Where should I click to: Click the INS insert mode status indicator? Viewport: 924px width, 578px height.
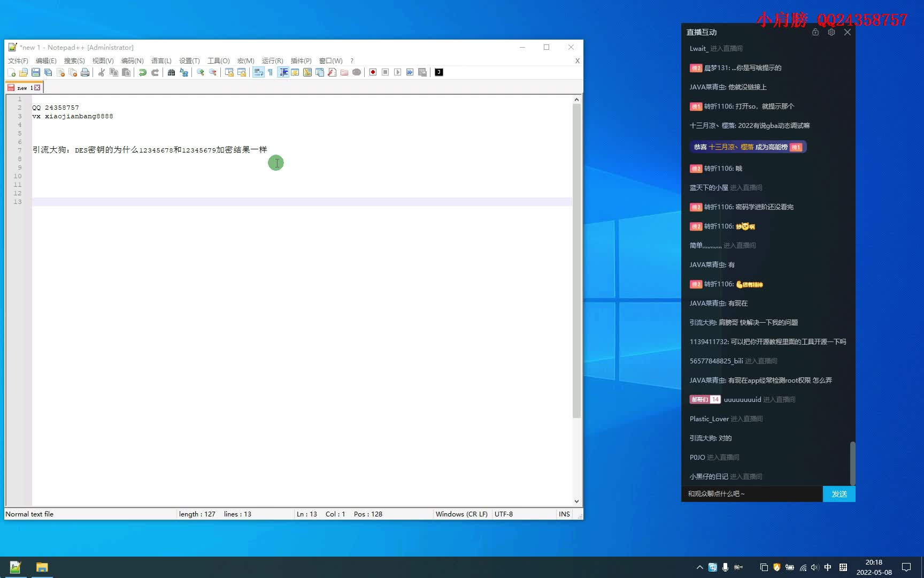[564, 514]
